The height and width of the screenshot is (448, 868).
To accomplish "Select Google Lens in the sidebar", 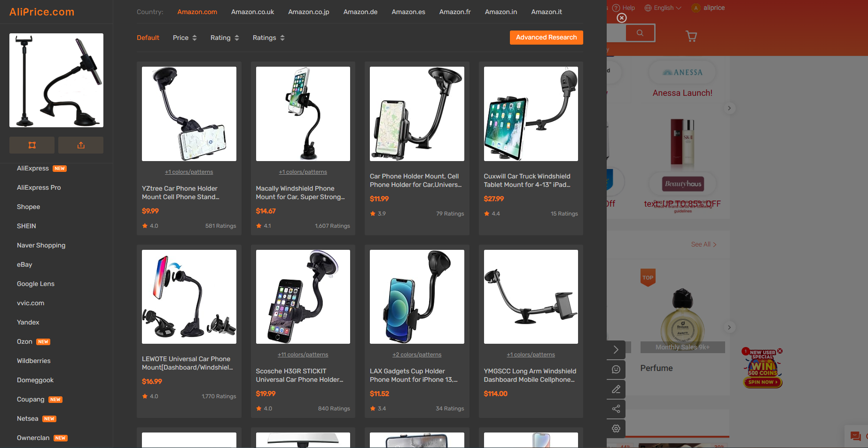I will click(x=36, y=284).
